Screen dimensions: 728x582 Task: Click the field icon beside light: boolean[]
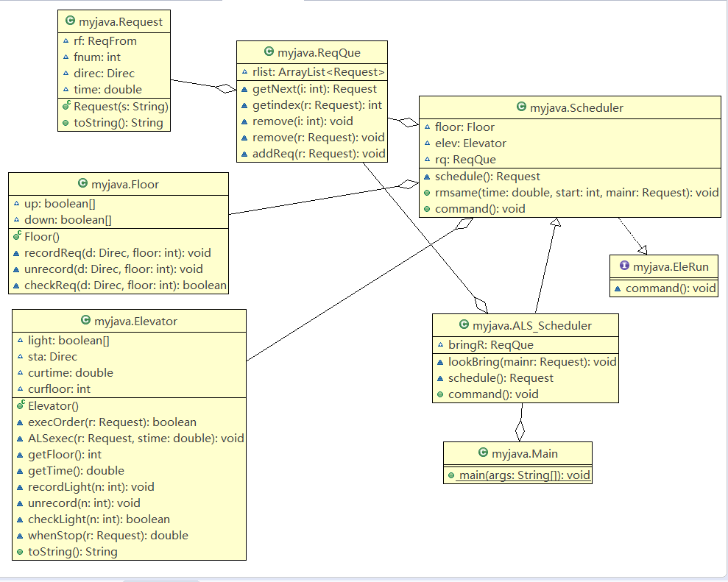pyautogui.click(x=20, y=341)
